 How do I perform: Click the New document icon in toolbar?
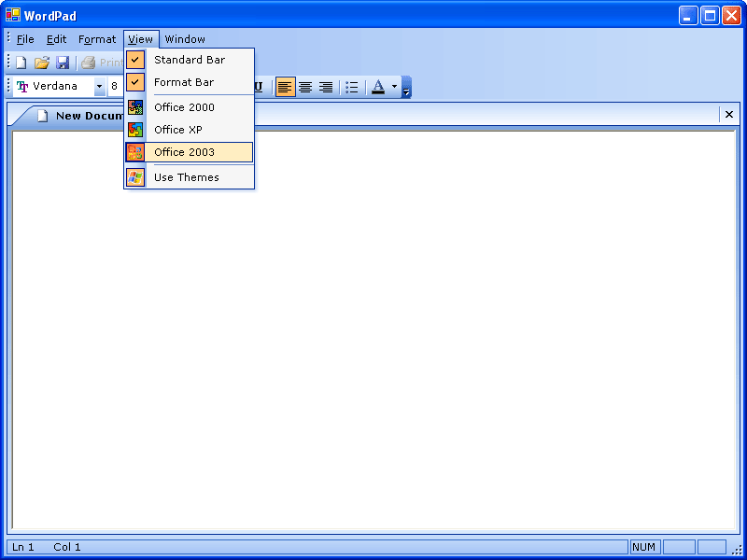tap(21, 63)
